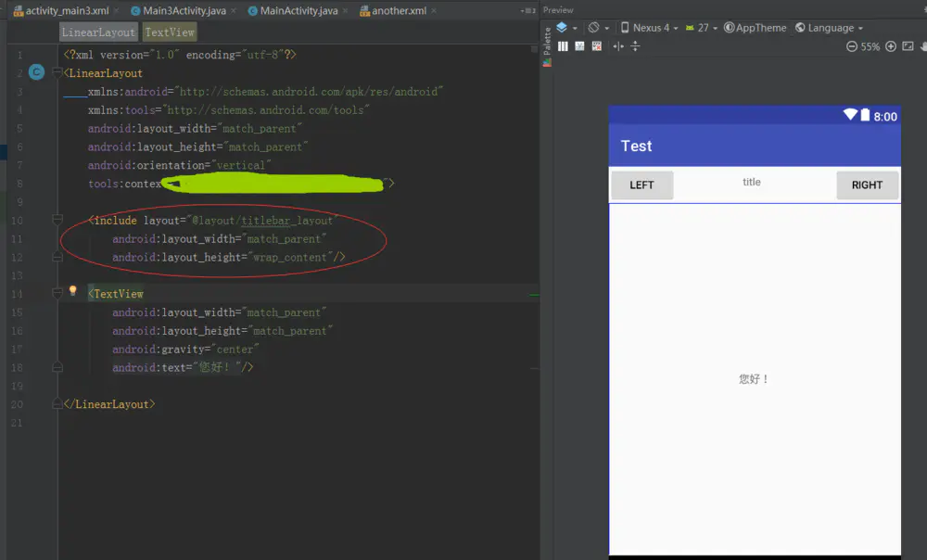Click the android:gravity="center" attribute
927x560 pixels.
185,349
